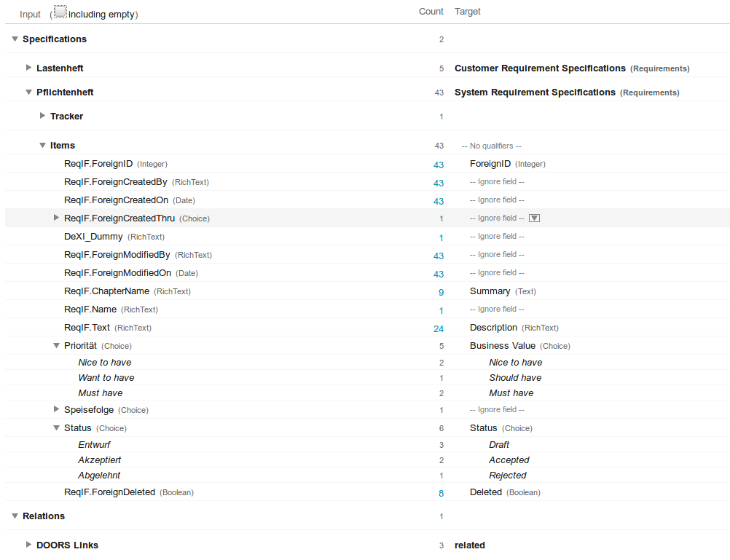The height and width of the screenshot is (560, 730).
Task: Expand the Lastenheft specification
Action: pos(28,68)
